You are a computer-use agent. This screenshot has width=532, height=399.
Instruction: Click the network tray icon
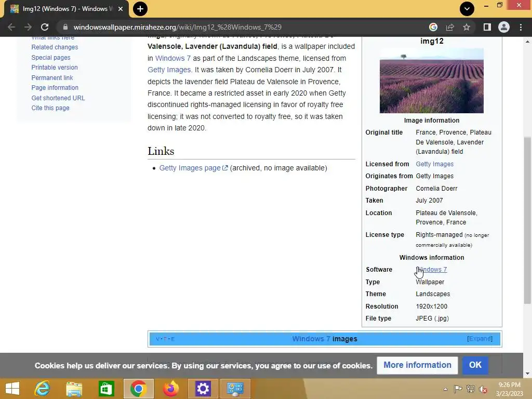click(x=471, y=389)
